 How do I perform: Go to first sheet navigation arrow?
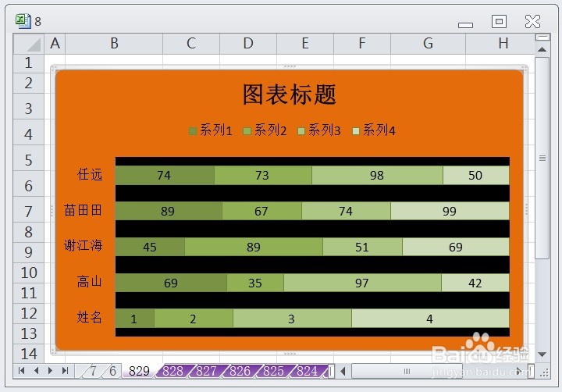point(22,370)
